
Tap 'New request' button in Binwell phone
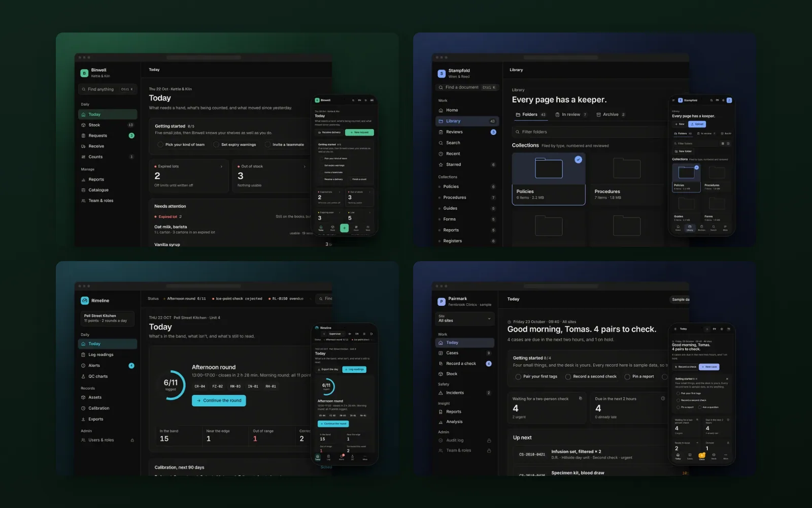tap(359, 133)
